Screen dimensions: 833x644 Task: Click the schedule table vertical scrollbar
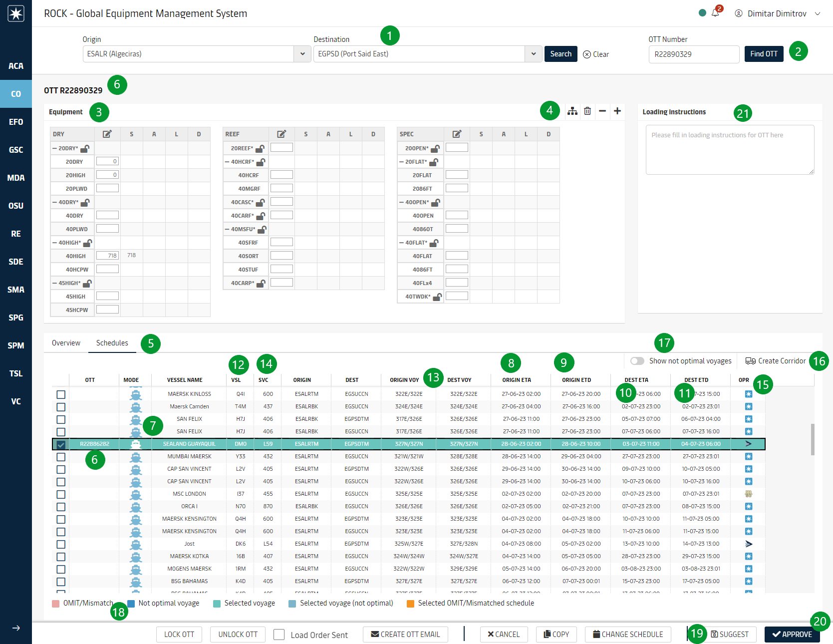point(813,439)
